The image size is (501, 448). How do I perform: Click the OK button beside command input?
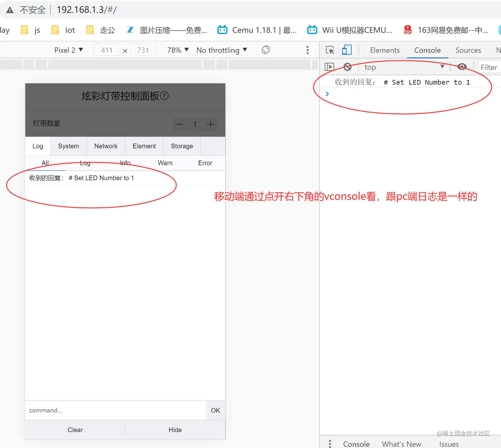215,411
